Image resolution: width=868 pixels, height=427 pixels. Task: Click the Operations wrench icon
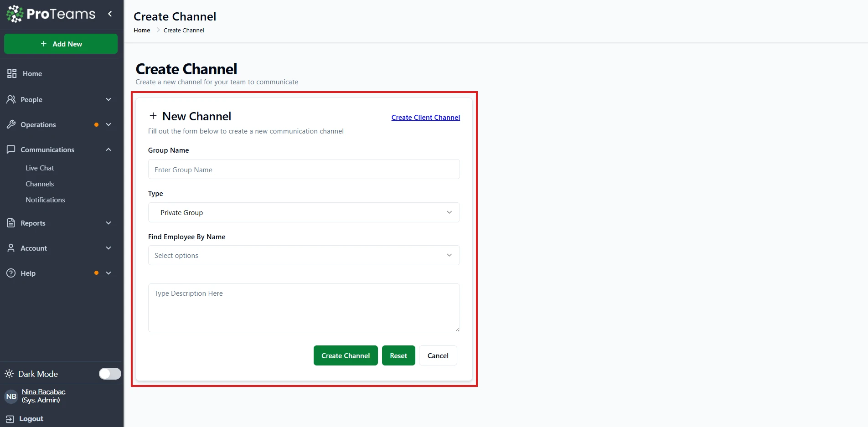[11, 124]
